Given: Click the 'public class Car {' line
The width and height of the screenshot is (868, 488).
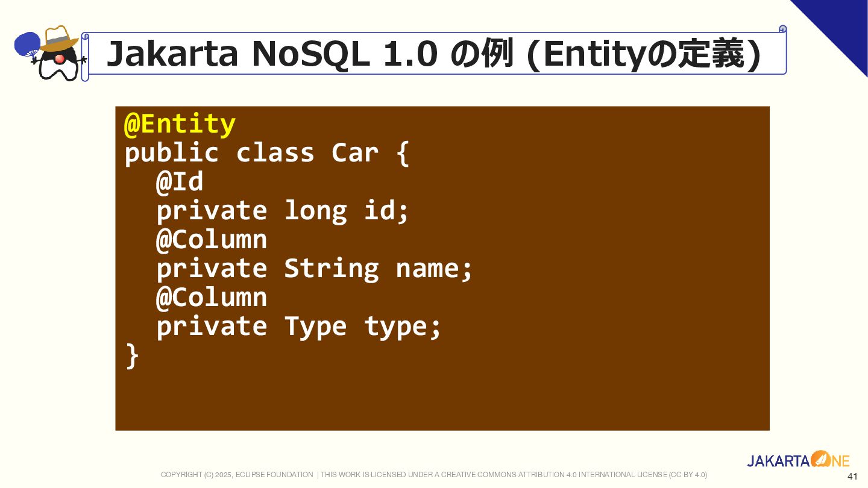Looking at the screenshot, I should (x=267, y=153).
